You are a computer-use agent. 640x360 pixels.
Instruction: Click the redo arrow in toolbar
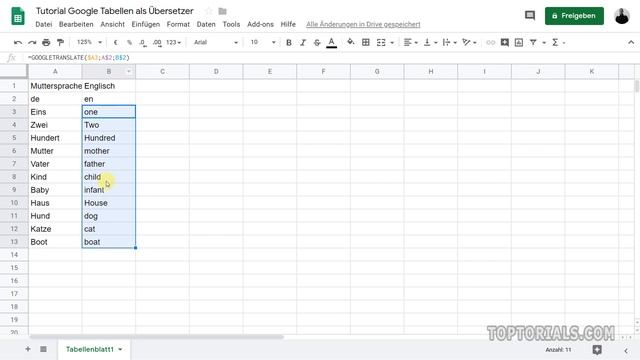click(x=32, y=42)
